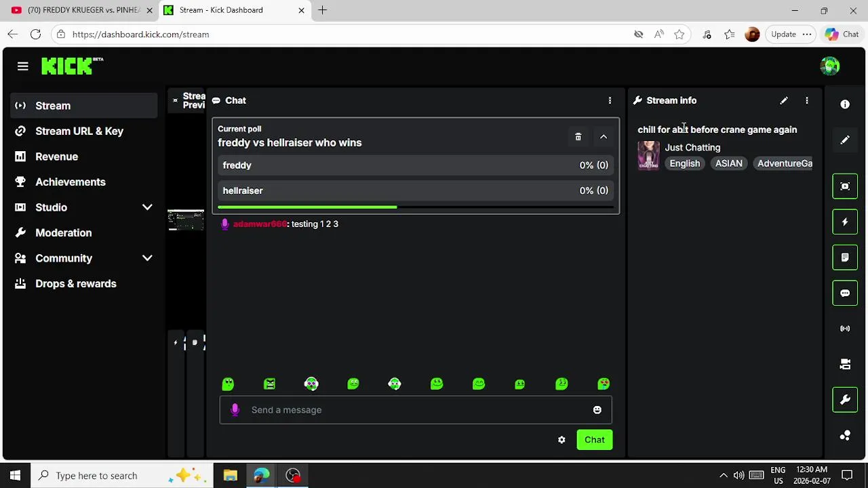Viewport: 868px width, 488px height.
Task: Open chat settings gear icon
Action: click(561, 440)
